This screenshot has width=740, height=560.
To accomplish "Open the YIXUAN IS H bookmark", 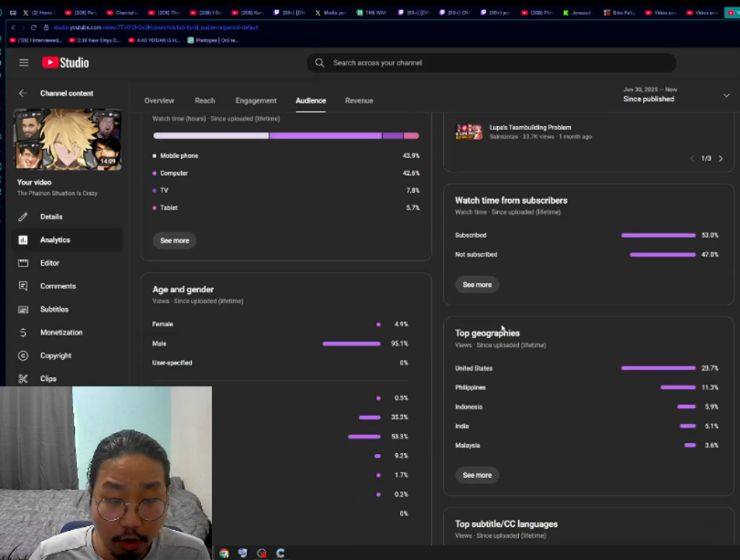I will tap(153, 40).
